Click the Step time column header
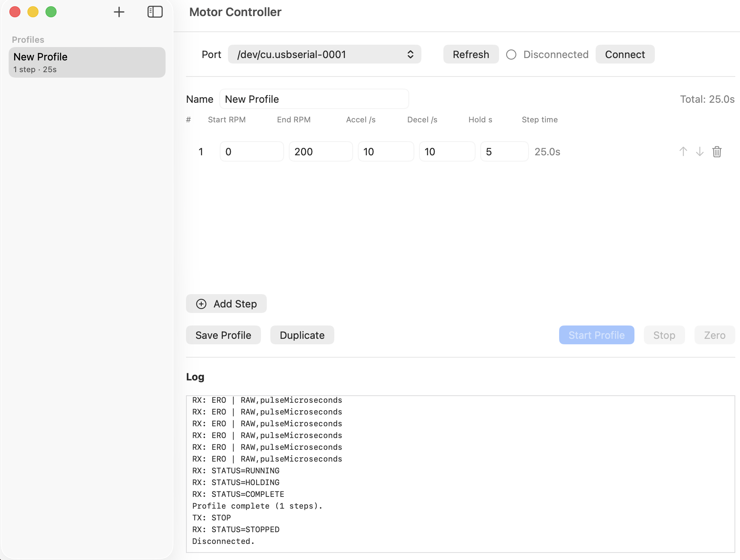 [540, 120]
